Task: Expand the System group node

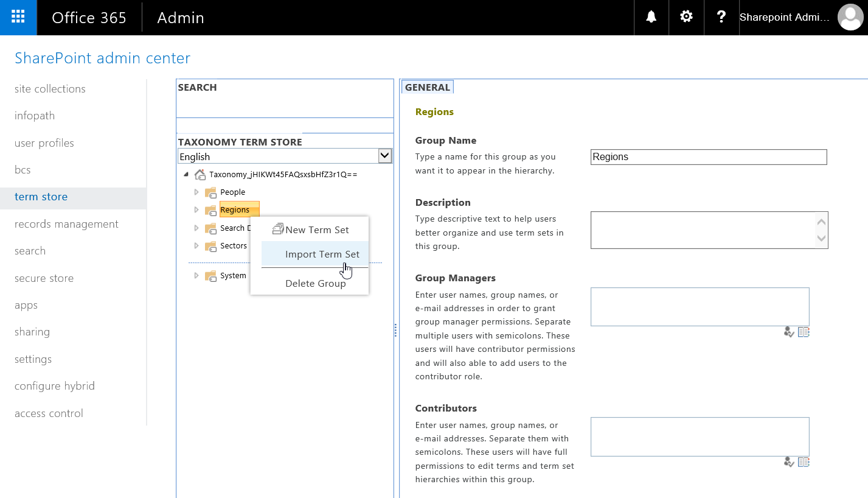Action: tap(196, 275)
